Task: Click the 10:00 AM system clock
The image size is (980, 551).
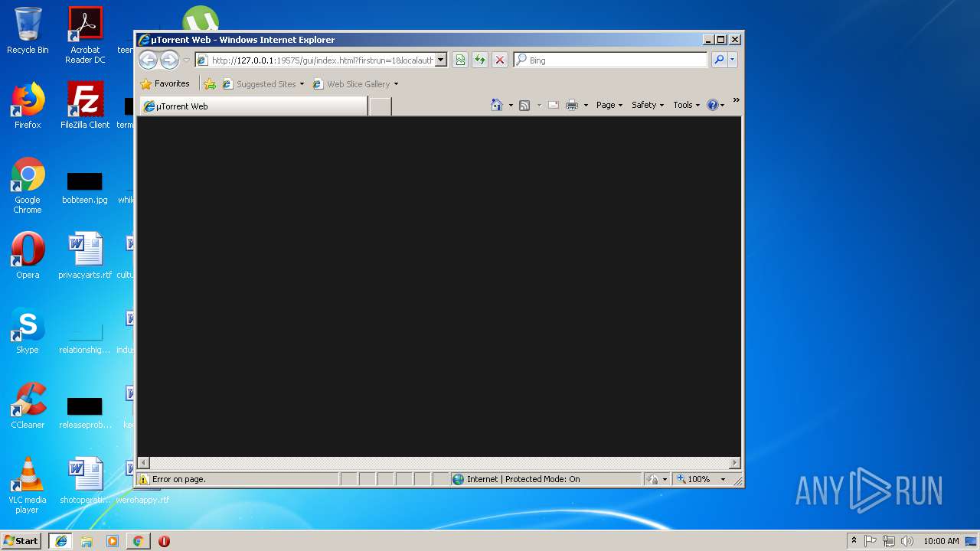Action: [941, 541]
